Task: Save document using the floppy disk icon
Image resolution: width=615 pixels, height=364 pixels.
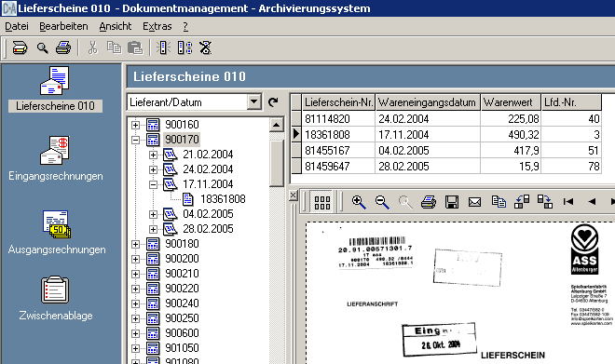Action: coord(452,202)
